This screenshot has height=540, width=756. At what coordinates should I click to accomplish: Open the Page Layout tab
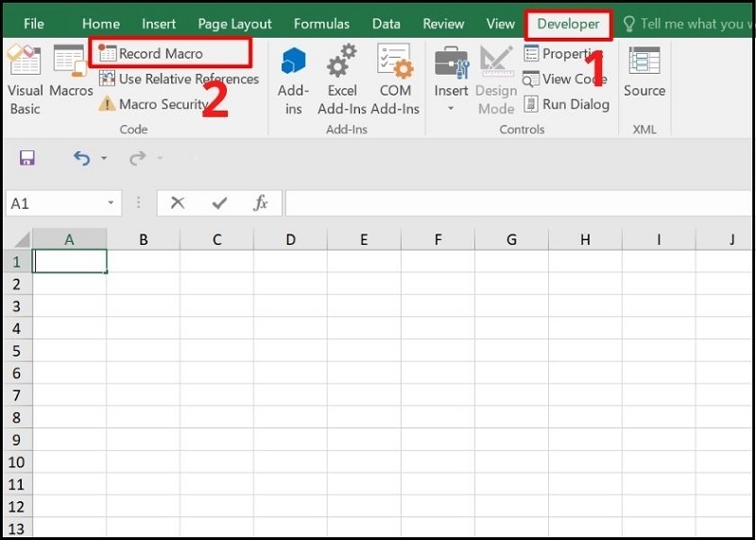pyautogui.click(x=234, y=24)
